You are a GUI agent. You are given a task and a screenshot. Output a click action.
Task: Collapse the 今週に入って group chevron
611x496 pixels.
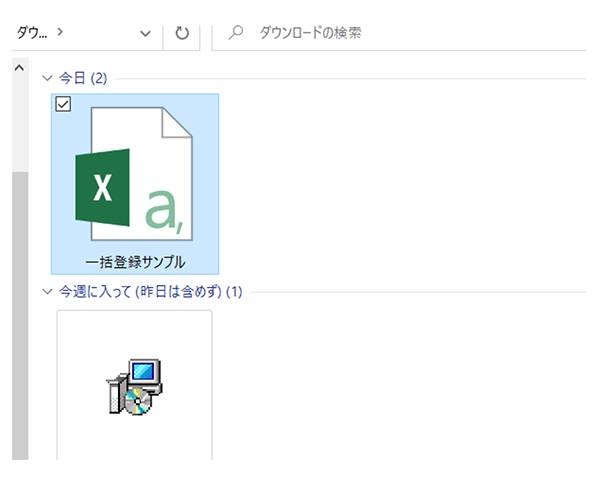click(x=47, y=292)
